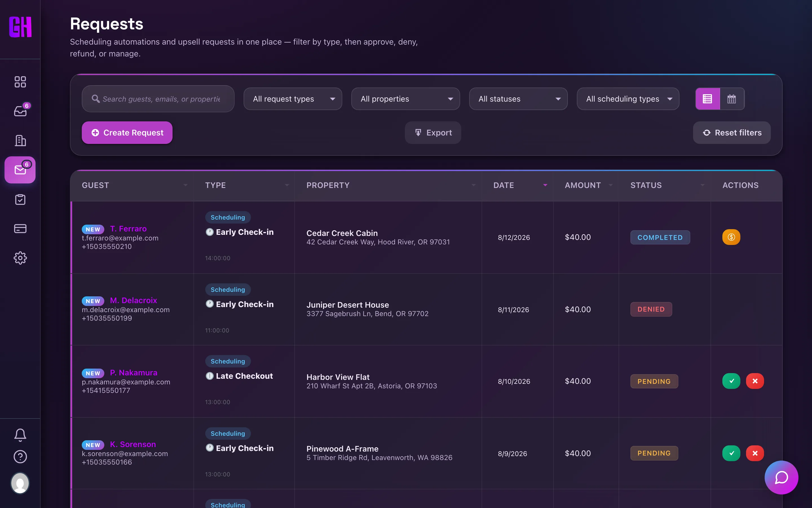Open the All statuses dropdown
The height and width of the screenshot is (508, 812).
[518, 99]
